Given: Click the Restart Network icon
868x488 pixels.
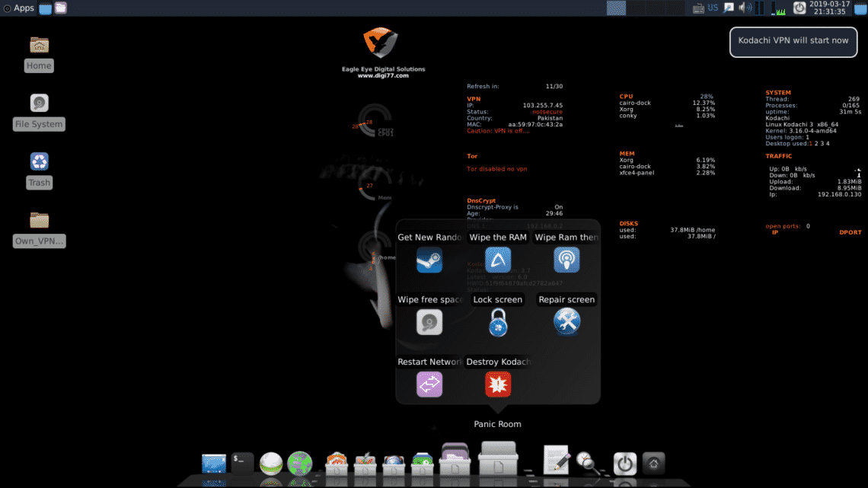Looking at the screenshot, I should click(x=429, y=385).
